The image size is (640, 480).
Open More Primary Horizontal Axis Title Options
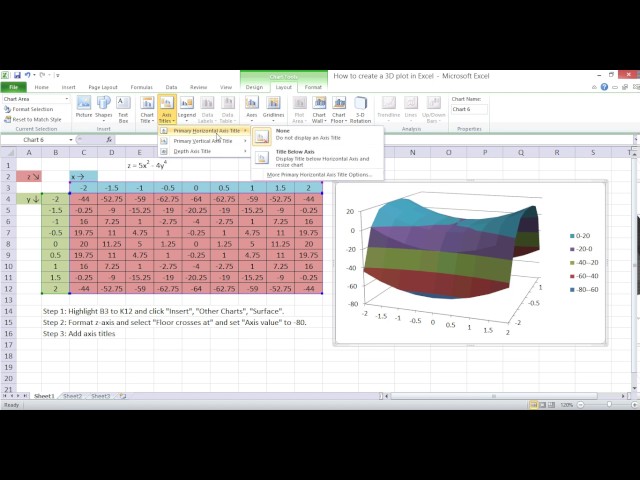(319, 175)
